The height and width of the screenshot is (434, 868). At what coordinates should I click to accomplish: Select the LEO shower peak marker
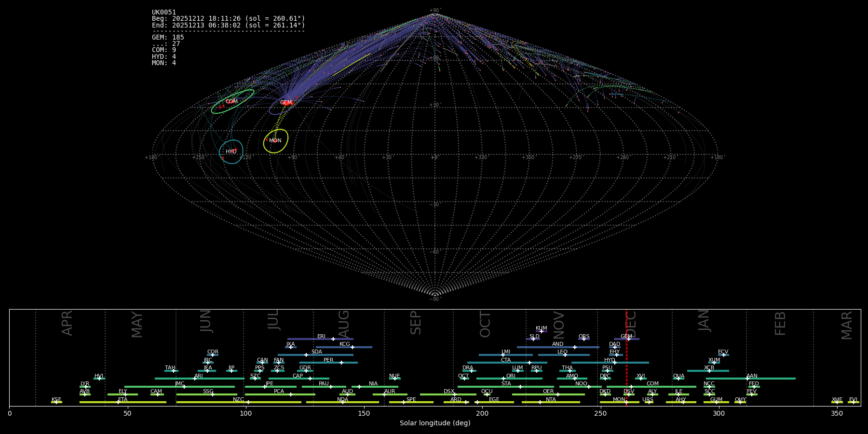tap(565, 355)
